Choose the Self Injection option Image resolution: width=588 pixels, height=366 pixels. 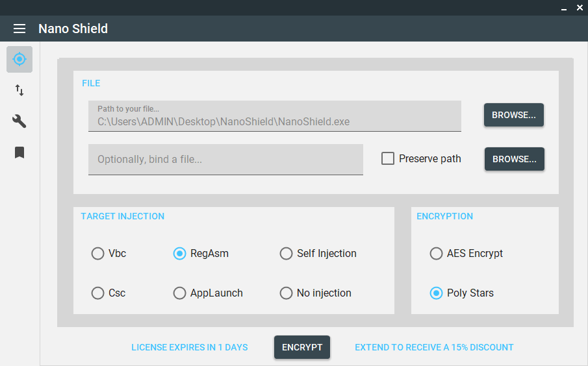[286, 254]
